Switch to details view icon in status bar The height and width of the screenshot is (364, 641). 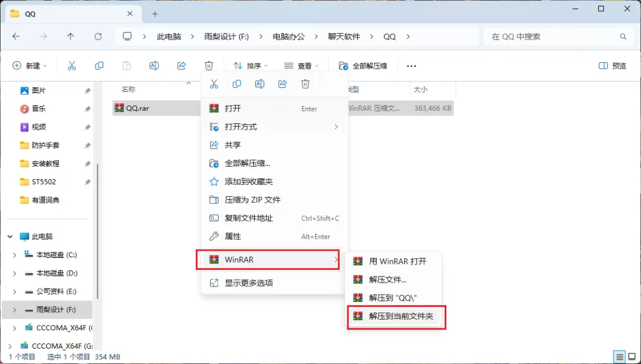tap(620, 357)
